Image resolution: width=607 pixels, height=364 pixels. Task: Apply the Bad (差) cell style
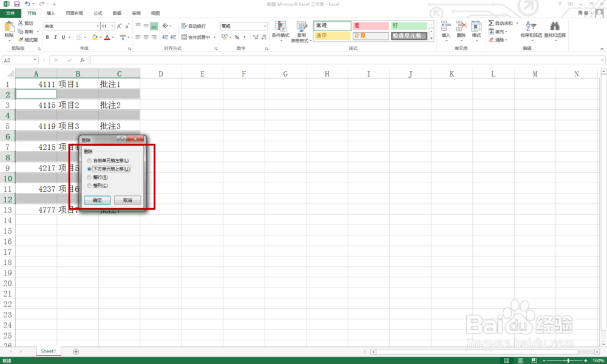(x=370, y=25)
